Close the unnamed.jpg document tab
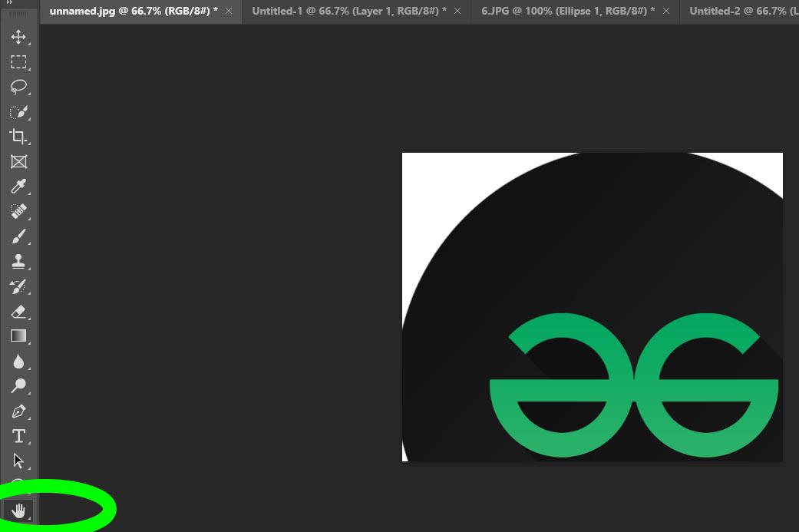The width and height of the screenshot is (799, 532). [x=229, y=11]
